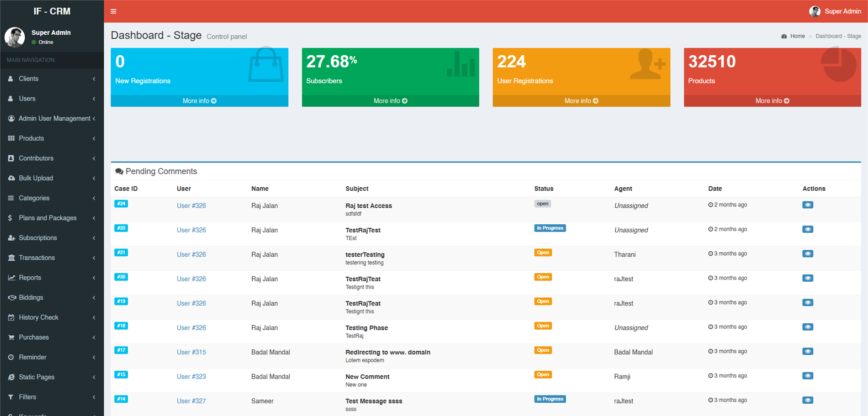Expand the Categories menu chevron

(x=94, y=198)
